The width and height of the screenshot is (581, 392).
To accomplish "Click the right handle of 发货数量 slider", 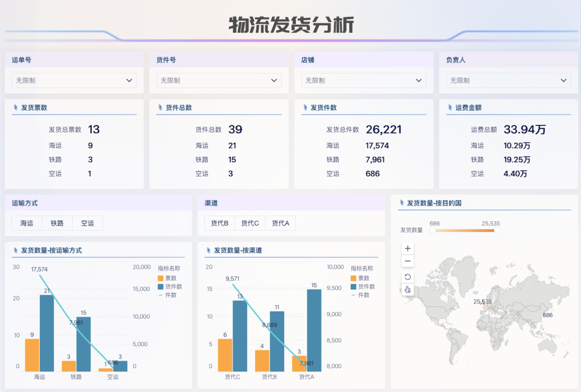I will click(496, 230).
